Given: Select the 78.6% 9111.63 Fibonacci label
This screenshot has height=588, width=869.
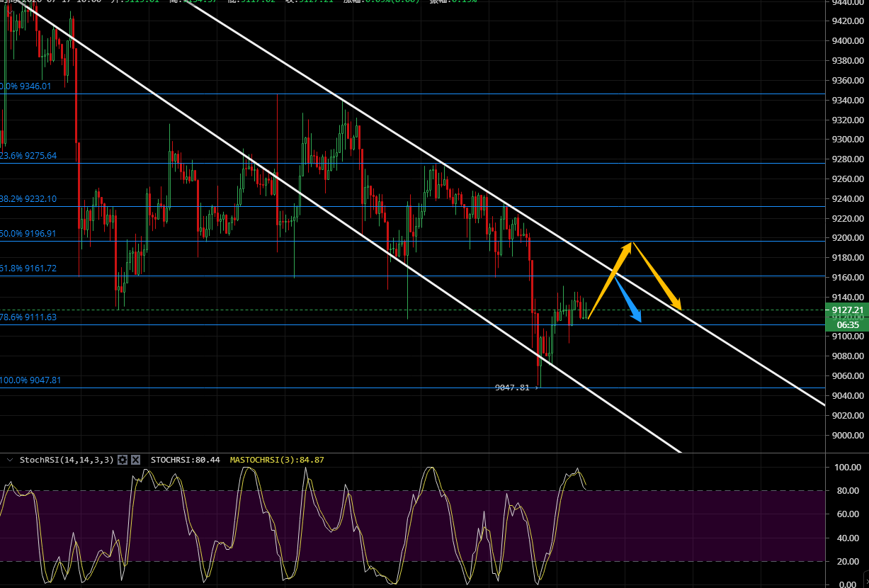Looking at the screenshot, I should tap(28, 317).
